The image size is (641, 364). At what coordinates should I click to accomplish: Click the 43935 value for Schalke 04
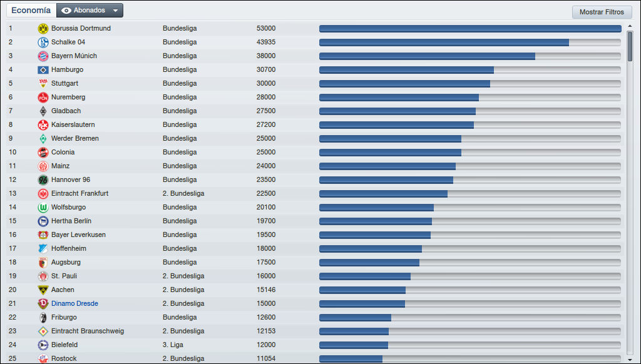pyautogui.click(x=266, y=42)
